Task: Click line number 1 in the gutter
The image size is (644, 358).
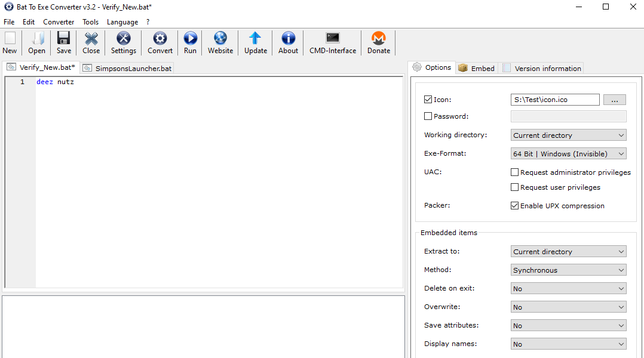Action: 22,82
